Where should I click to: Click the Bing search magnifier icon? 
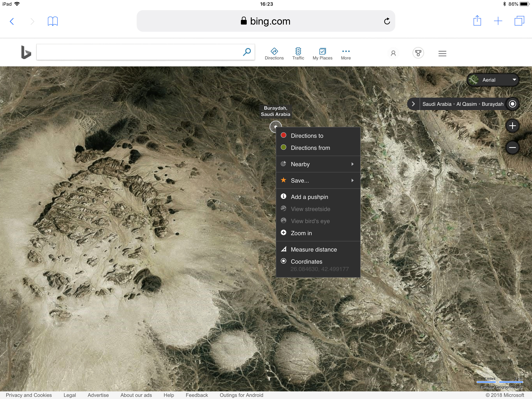point(247,52)
